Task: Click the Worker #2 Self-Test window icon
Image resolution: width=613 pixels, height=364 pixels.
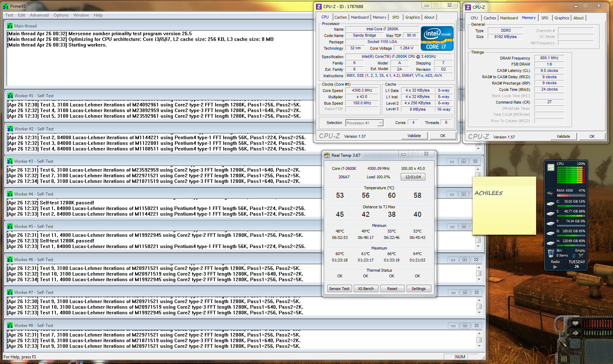Action: (10, 129)
